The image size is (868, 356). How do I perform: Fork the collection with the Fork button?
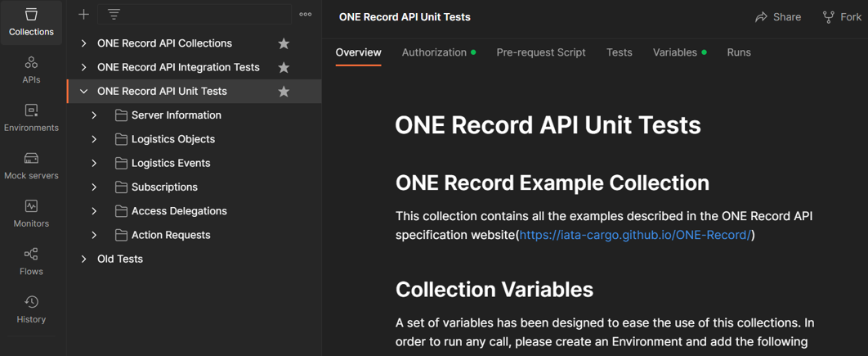[x=842, y=17]
